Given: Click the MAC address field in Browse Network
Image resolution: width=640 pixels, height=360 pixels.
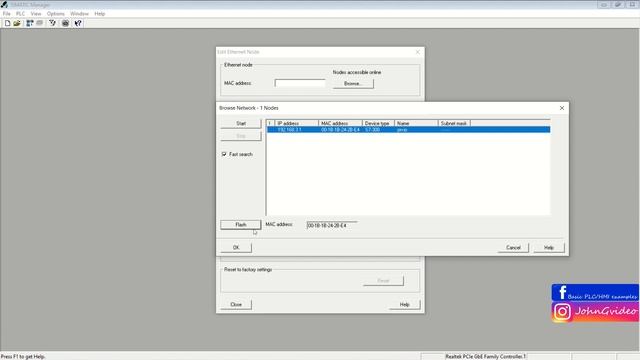Looking at the screenshot, I should (x=332, y=225).
